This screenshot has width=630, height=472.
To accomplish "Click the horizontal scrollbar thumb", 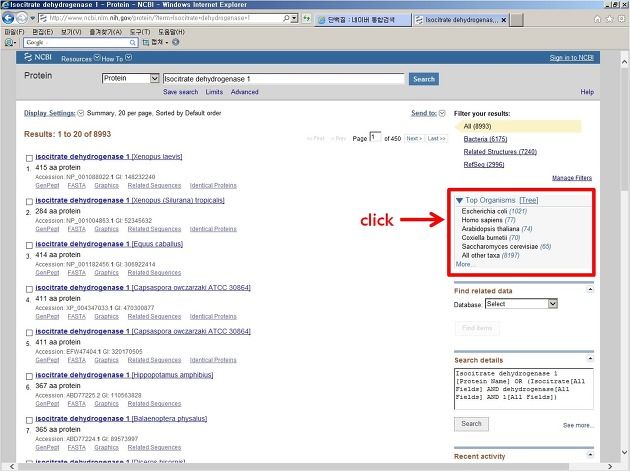I will tap(293, 466).
